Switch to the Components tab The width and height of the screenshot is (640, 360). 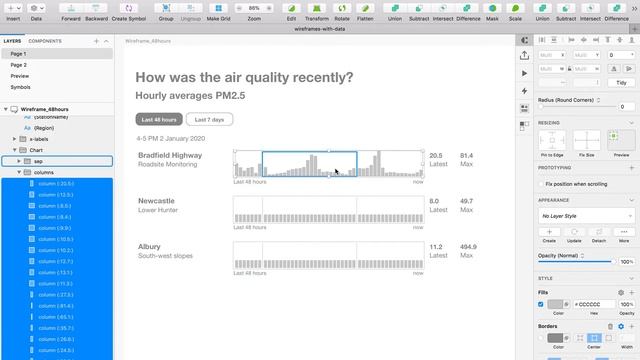[x=45, y=41]
